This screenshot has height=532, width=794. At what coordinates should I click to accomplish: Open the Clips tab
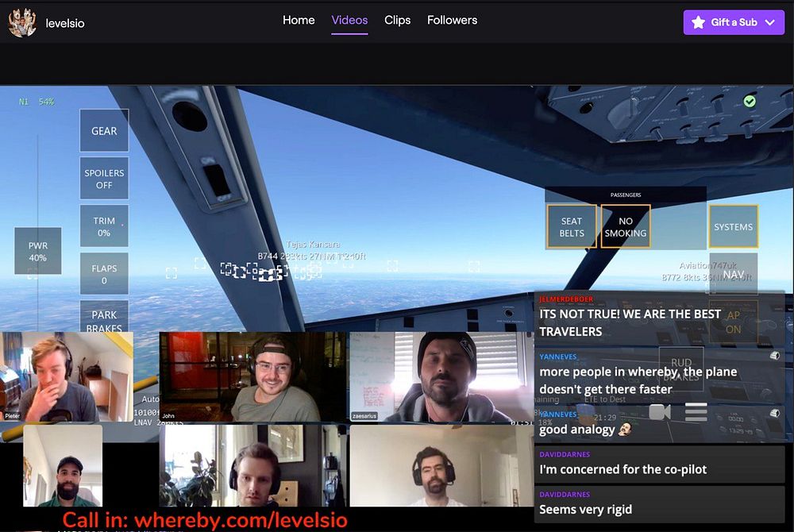[398, 20]
